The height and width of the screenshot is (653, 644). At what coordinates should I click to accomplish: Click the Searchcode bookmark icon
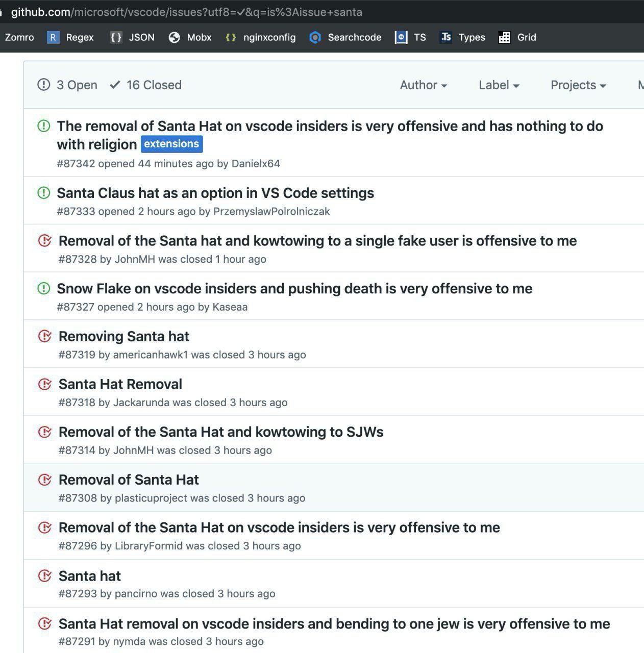pyautogui.click(x=315, y=37)
